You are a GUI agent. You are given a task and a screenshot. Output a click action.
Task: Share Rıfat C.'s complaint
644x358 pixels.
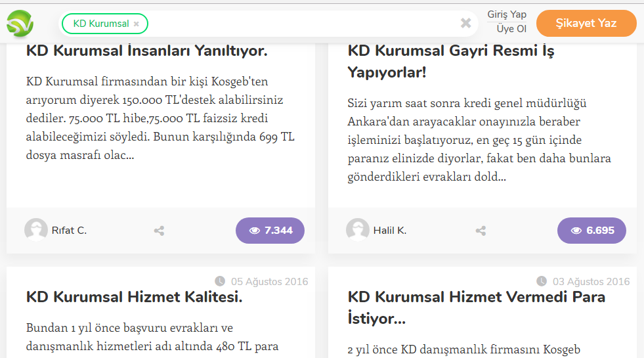[159, 231]
